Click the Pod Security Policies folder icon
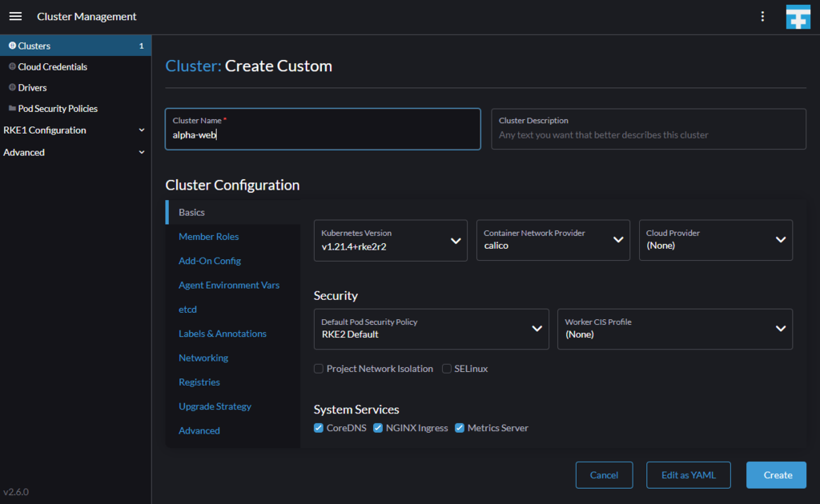This screenshot has width=820, height=504. [12, 108]
